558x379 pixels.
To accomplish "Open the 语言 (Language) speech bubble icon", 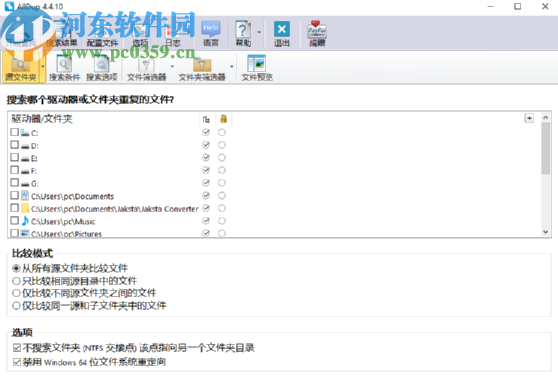I will [x=211, y=33].
